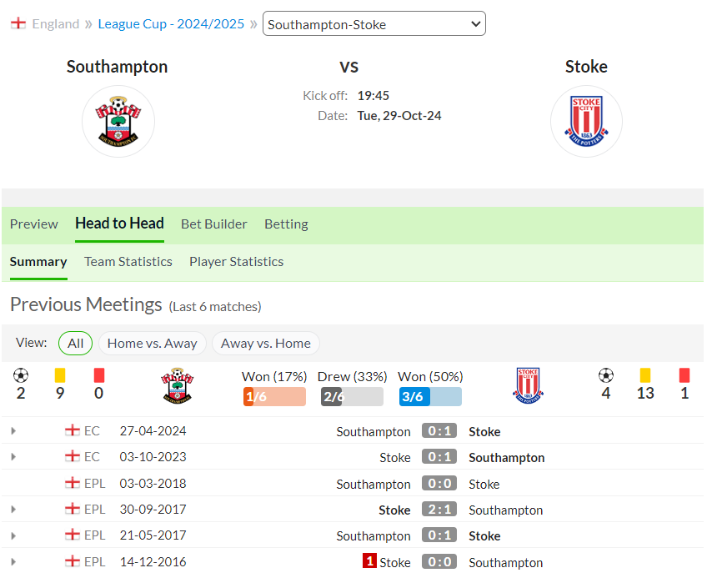Open the League Cup - 2024/2025 link
707x588 pixels.
[171, 24]
